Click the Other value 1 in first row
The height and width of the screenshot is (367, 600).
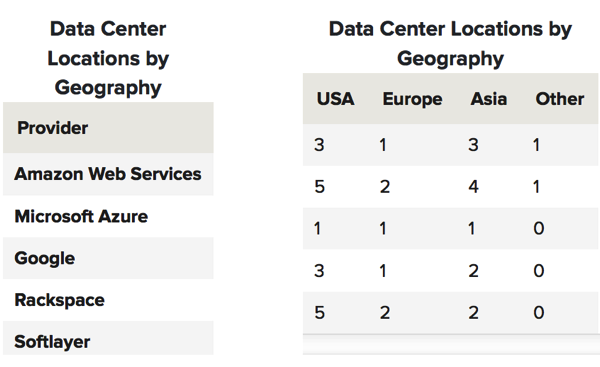(536, 145)
